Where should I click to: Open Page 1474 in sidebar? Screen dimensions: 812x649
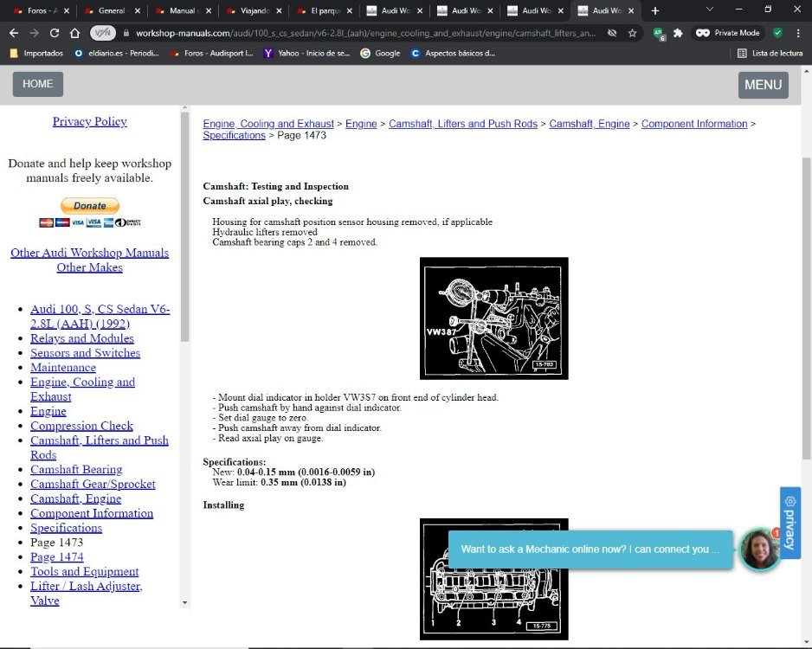pos(56,556)
